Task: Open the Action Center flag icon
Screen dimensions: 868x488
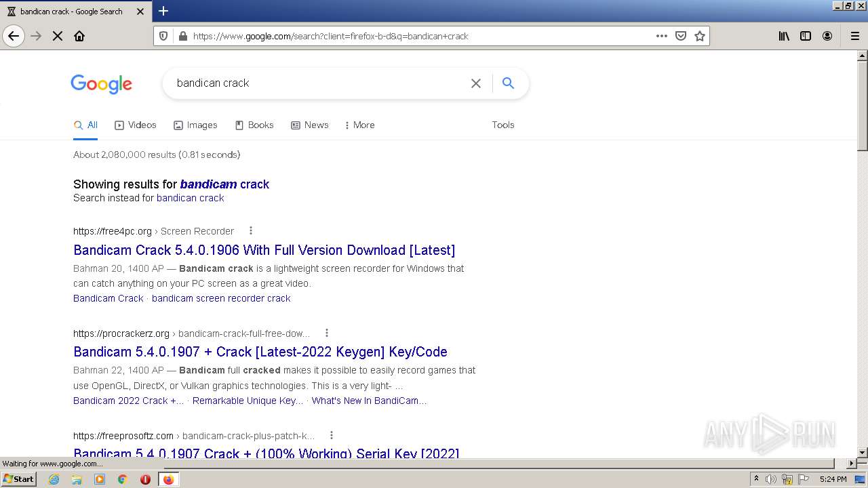Action: (x=804, y=479)
